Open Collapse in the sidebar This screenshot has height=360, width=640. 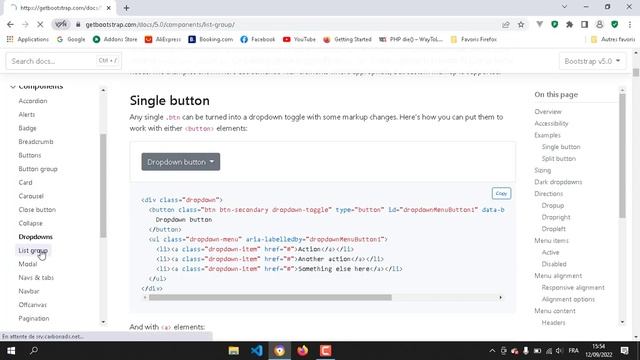30,223
